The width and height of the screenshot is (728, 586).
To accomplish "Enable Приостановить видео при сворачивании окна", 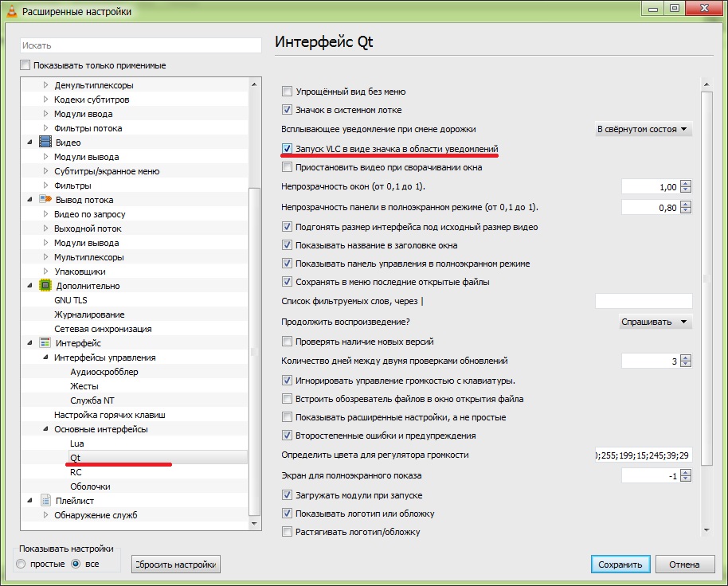I will [x=287, y=167].
